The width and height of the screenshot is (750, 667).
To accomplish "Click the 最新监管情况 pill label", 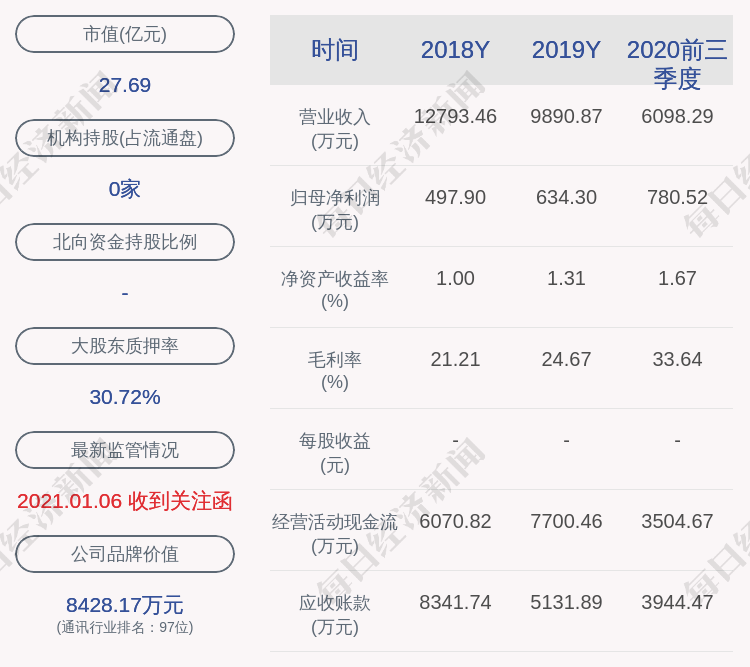I will tap(125, 450).
